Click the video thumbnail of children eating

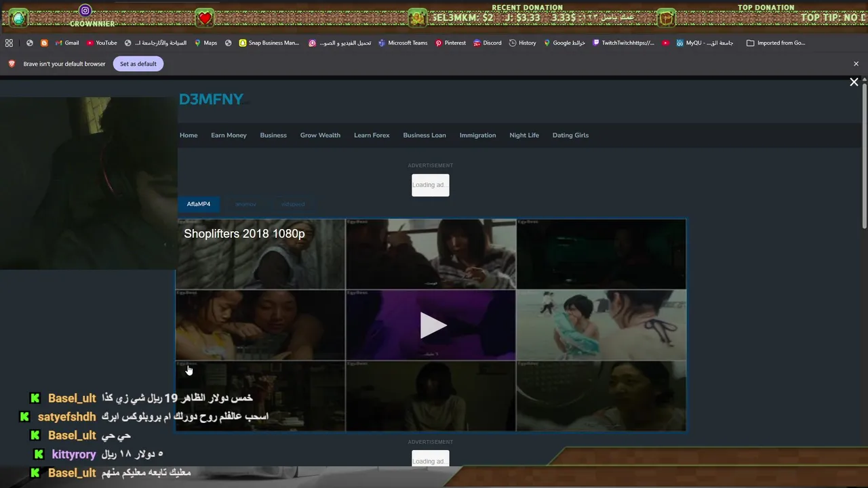coord(261,325)
